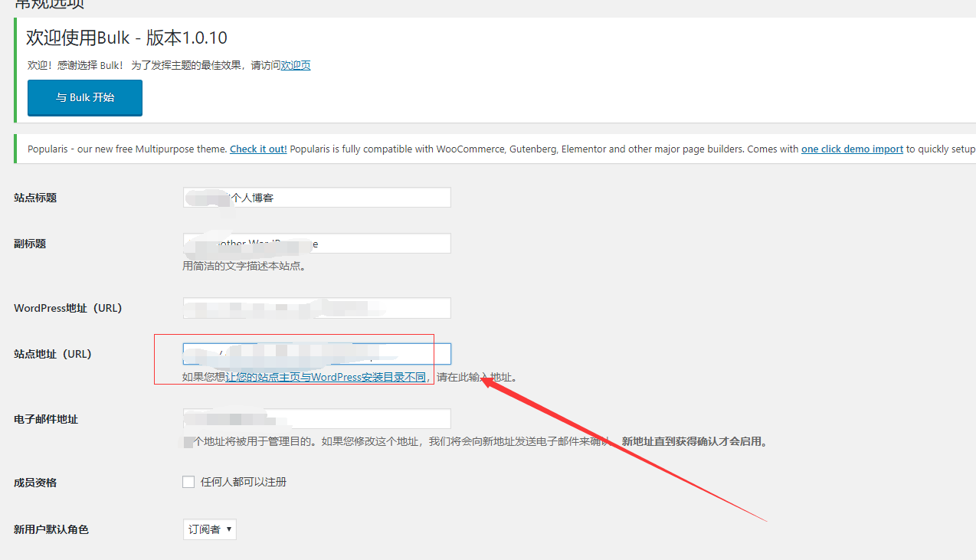Click the 站点地址 (URL) label
976x560 pixels.
[x=53, y=354]
